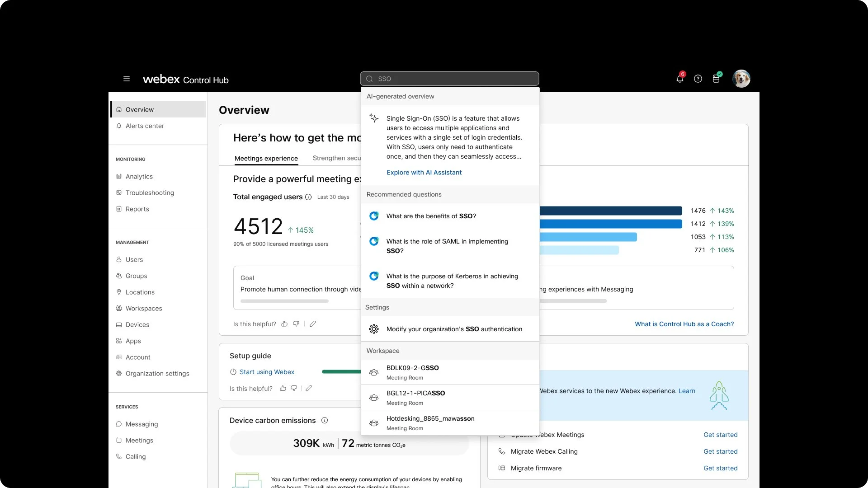Open Overview in the sidebar
Viewport: 868px width, 488px height.
[x=158, y=109]
